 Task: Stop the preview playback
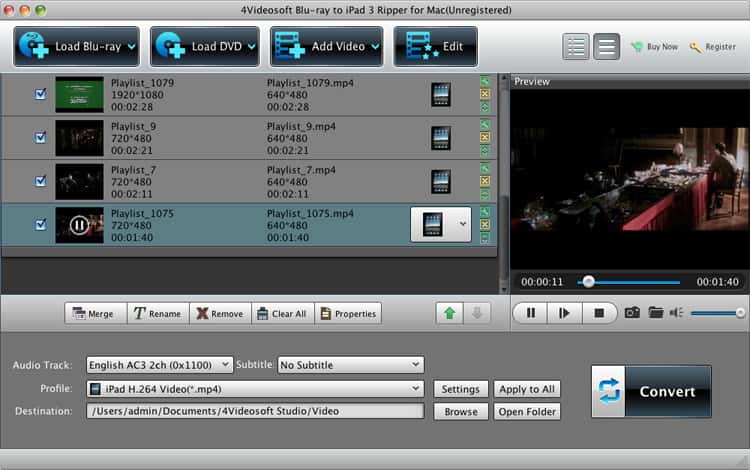click(x=599, y=313)
